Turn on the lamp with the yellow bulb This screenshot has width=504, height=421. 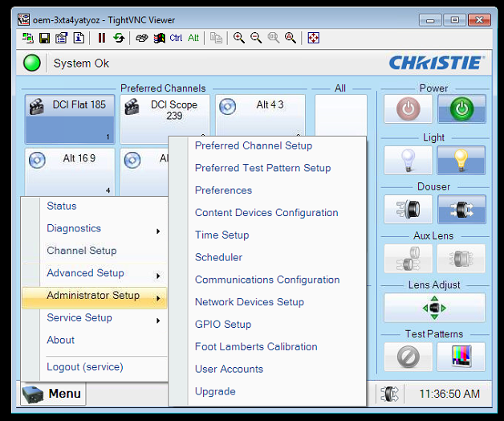pyautogui.click(x=461, y=159)
